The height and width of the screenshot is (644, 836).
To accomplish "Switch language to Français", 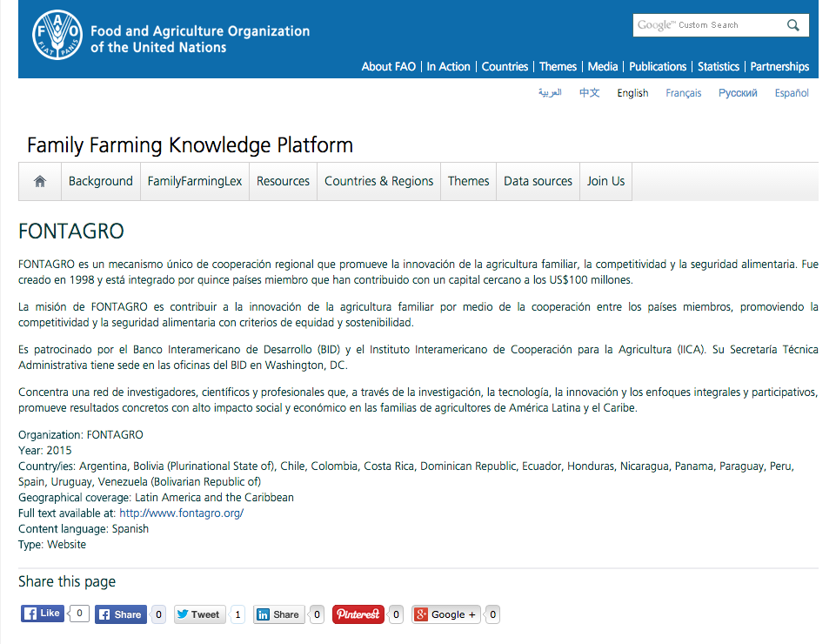I will coord(684,93).
